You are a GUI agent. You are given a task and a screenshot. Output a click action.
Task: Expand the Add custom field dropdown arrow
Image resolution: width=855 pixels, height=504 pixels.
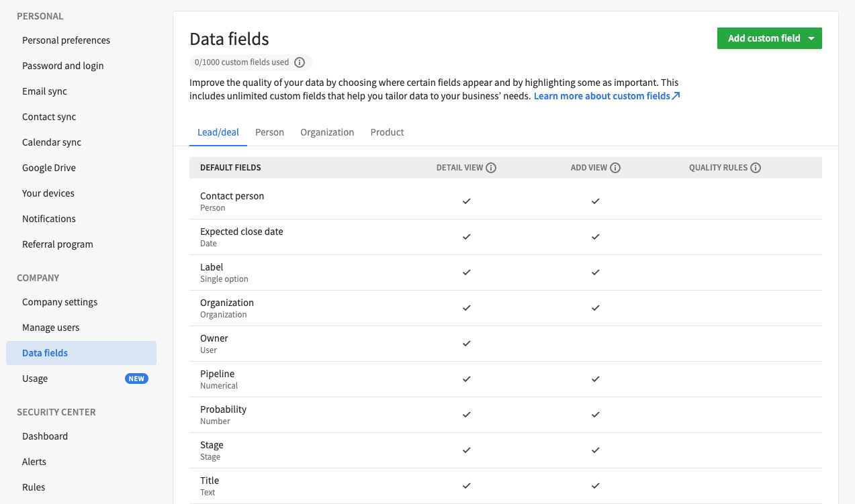[x=813, y=38]
